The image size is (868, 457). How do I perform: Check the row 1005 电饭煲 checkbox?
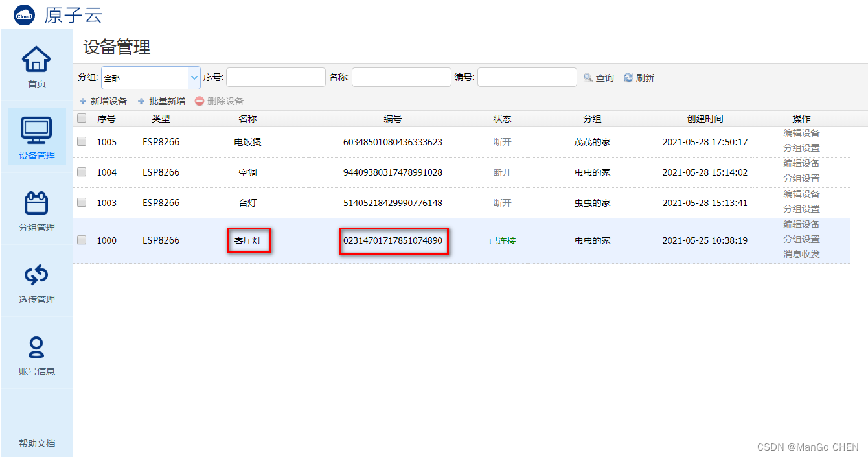(x=82, y=141)
